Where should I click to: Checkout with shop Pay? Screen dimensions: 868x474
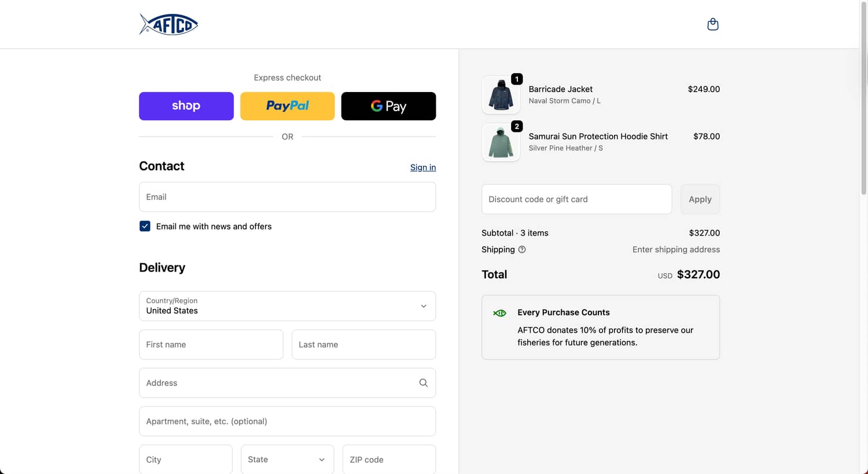[x=186, y=106]
